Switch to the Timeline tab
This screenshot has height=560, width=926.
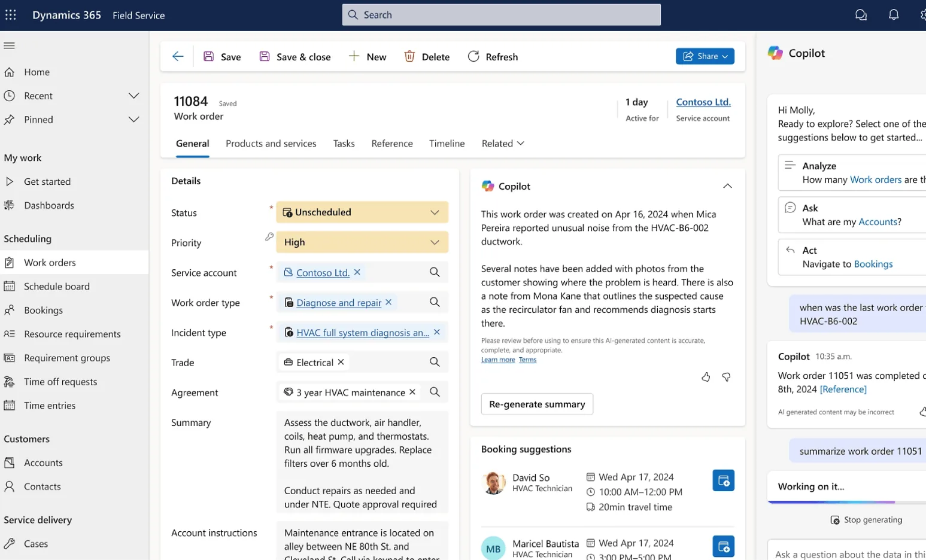447,144
